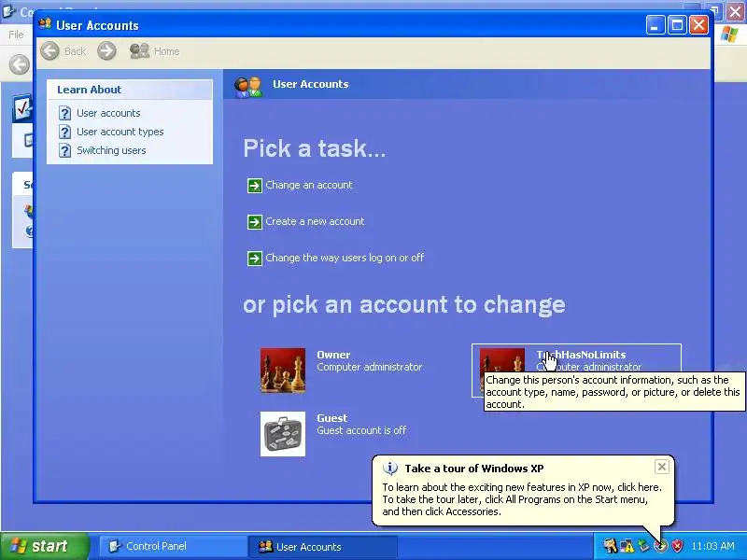The height and width of the screenshot is (560, 747).
Task: Click the help icon beside 'User account types'
Action: tap(64, 132)
